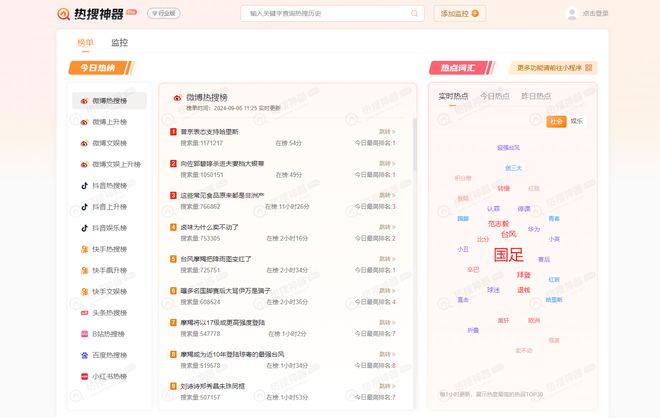Open the 微博文娱榜 sidebar entry

tap(109, 143)
